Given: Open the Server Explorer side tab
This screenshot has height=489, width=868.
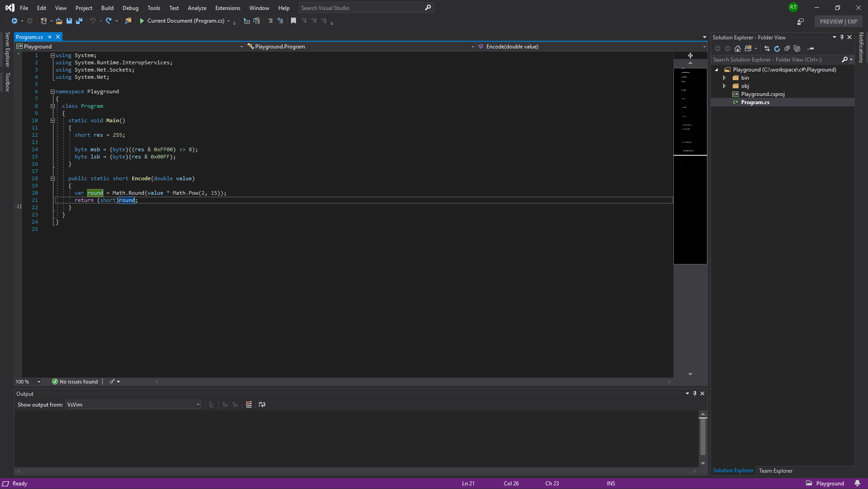Looking at the screenshot, I should (x=7, y=50).
